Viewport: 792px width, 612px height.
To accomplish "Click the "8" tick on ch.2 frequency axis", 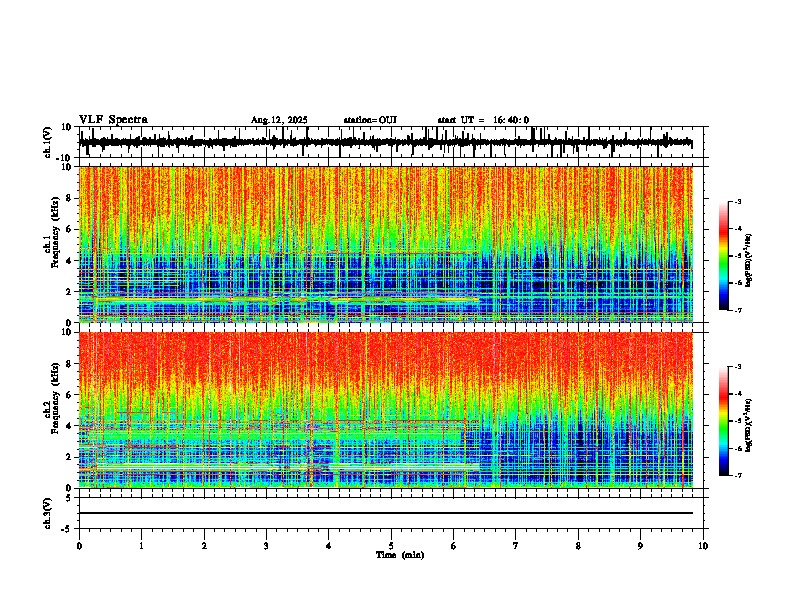I will (69, 364).
